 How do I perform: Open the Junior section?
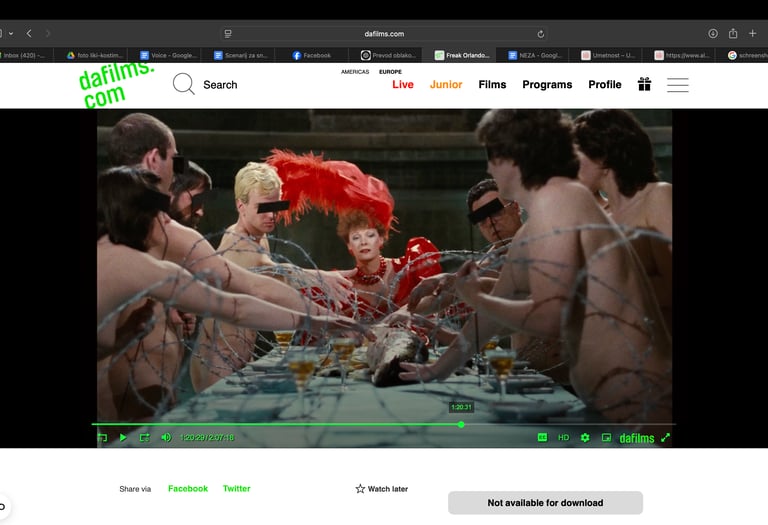[x=446, y=84]
